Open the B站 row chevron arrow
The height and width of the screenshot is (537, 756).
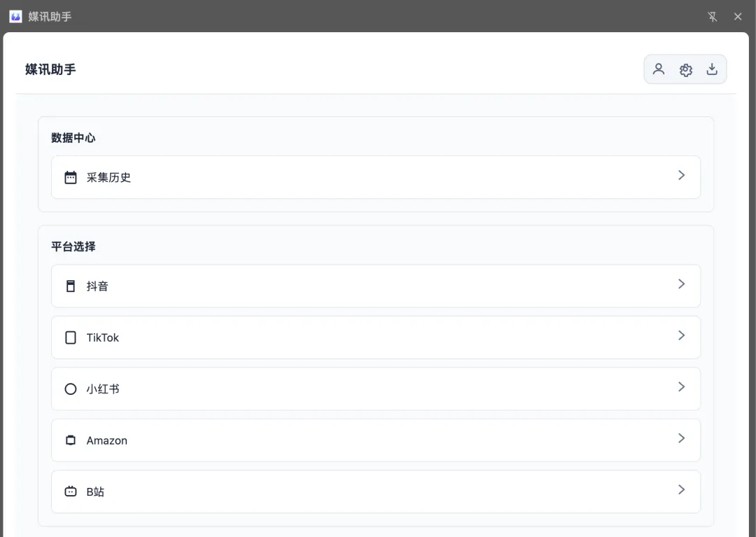tap(681, 490)
